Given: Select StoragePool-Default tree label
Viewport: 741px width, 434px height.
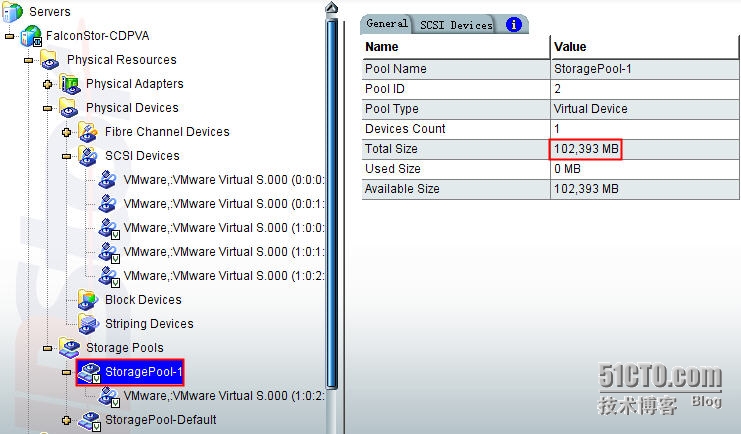Looking at the screenshot, I should [161, 420].
